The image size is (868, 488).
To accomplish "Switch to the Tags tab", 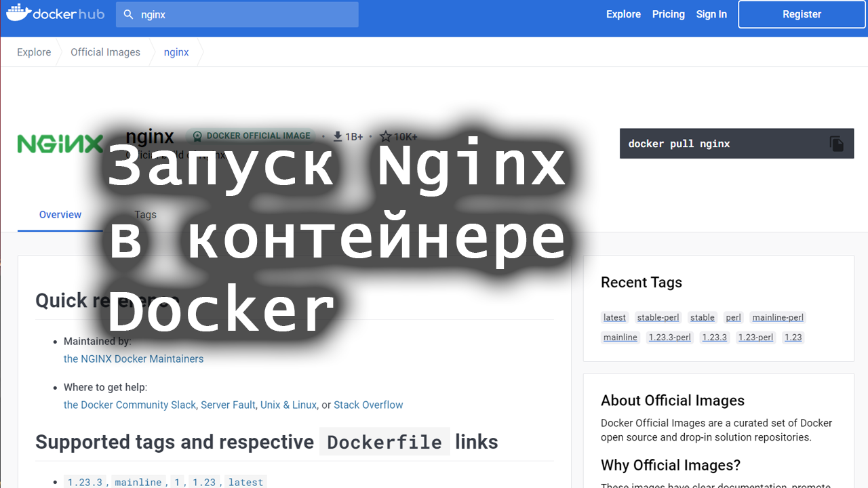I will [x=145, y=215].
